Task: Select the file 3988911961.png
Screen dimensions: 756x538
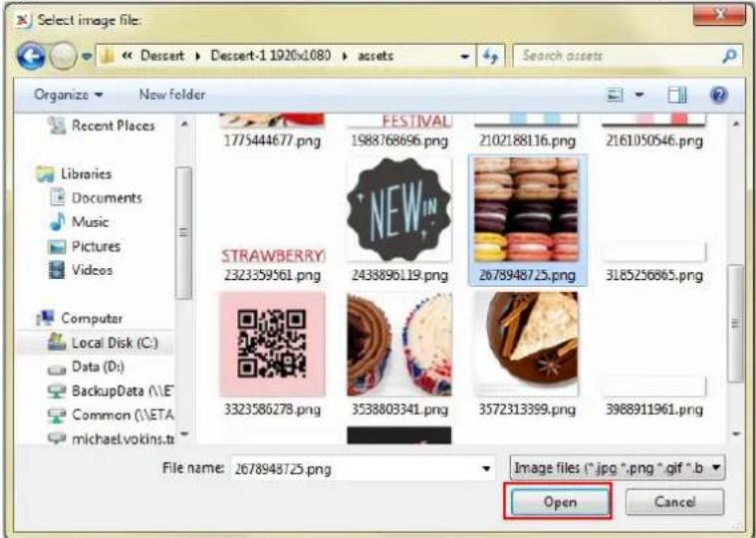Action: (654, 397)
